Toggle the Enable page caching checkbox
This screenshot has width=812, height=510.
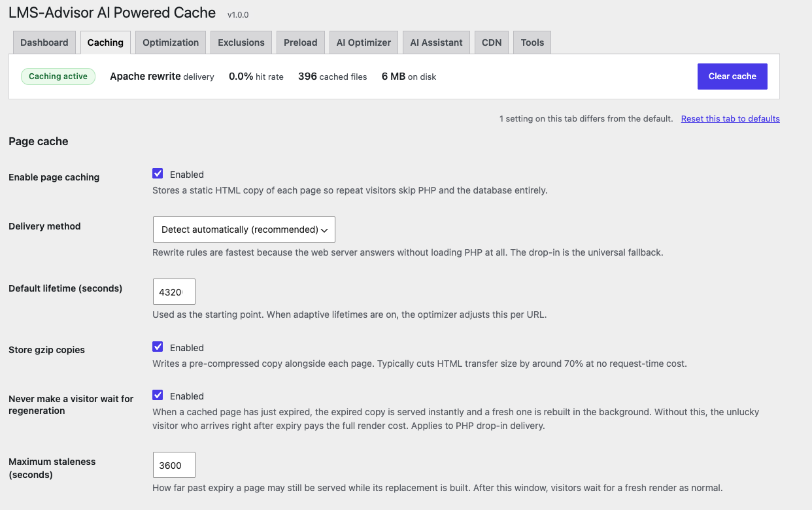coord(158,174)
